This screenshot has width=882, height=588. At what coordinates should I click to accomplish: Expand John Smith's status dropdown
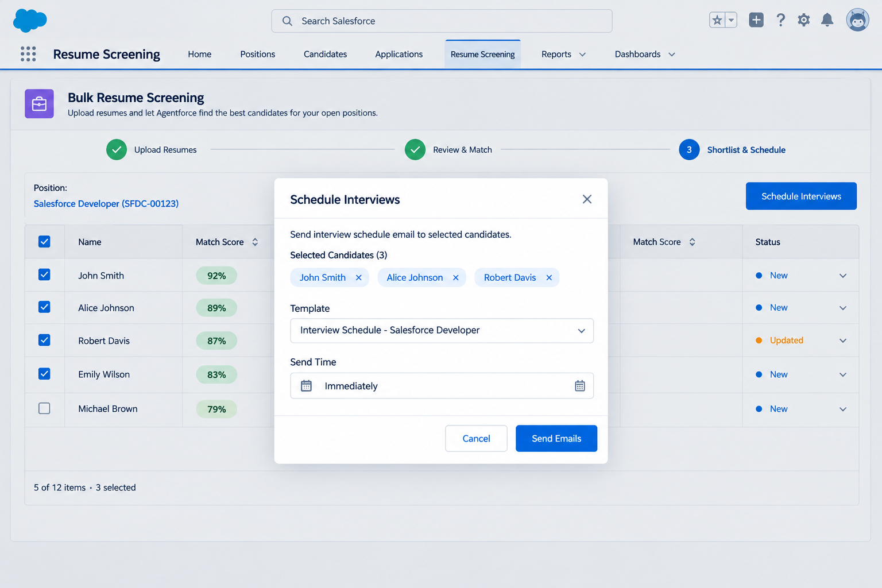tap(843, 276)
